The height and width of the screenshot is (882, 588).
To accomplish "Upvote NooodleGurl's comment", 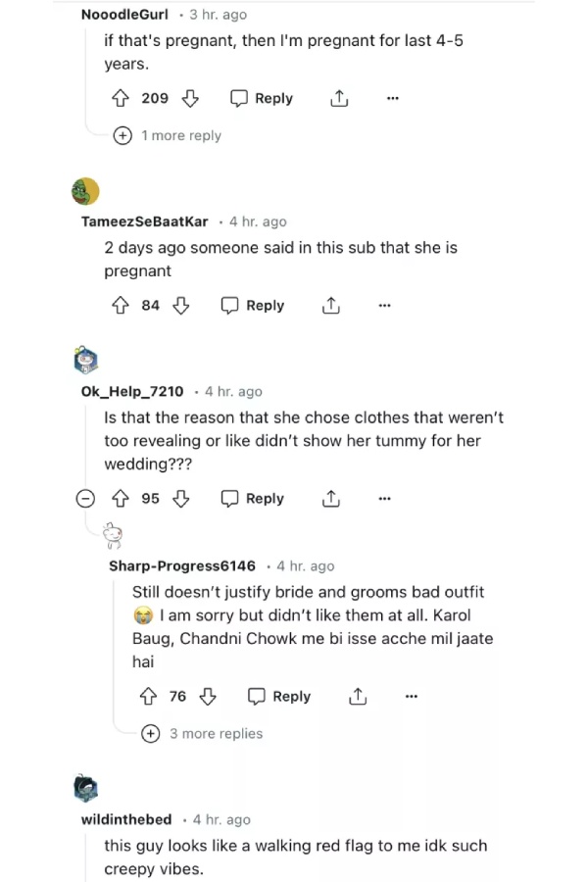I will tap(122, 98).
